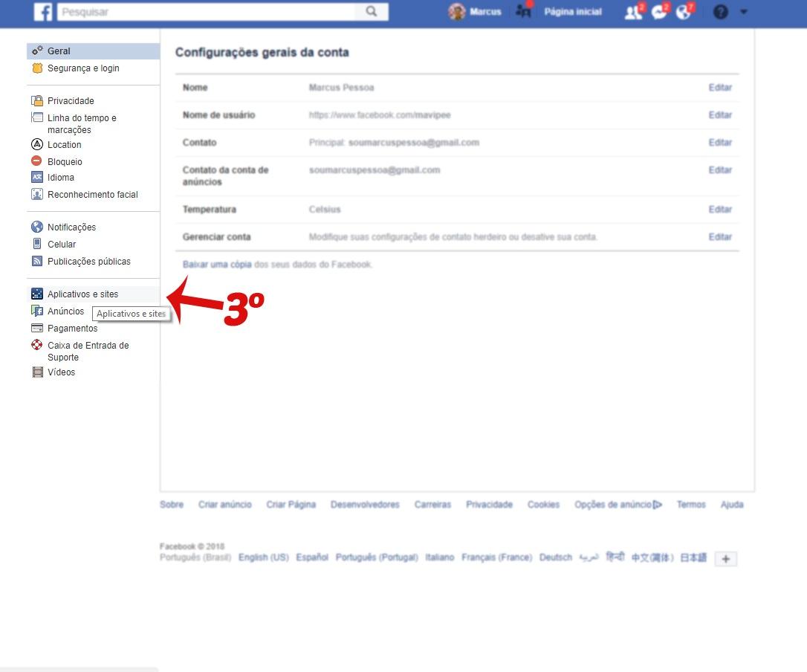Screen dimensions: 807x672
Task: Open Celular settings label
Action: (62, 244)
